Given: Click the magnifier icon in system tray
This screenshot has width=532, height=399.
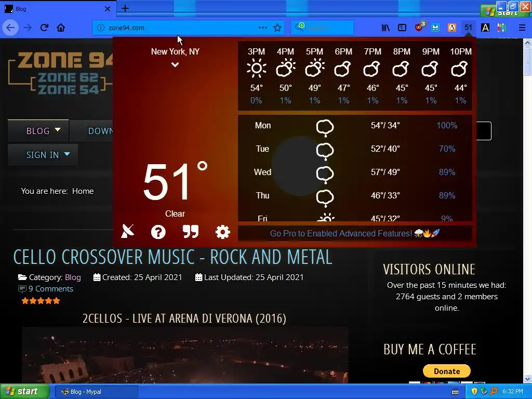Looking at the screenshot, I should [x=494, y=392].
